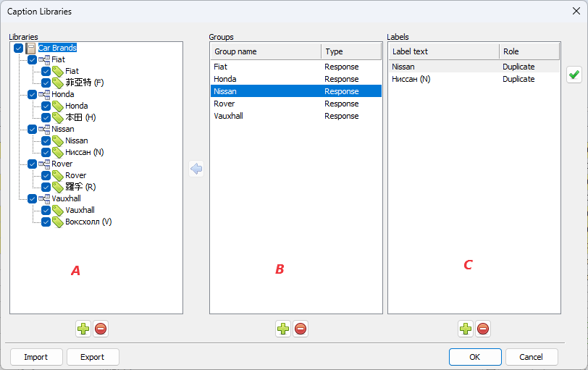This screenshot has width=588, height=370.
Task: Click the green plus under Libraries
Action: coord(83,329)
